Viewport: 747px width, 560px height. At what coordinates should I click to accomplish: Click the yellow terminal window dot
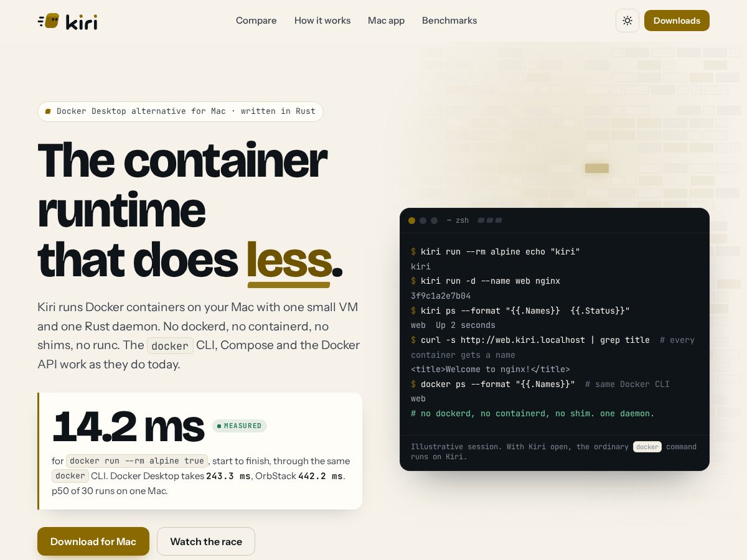click(411, 220)
